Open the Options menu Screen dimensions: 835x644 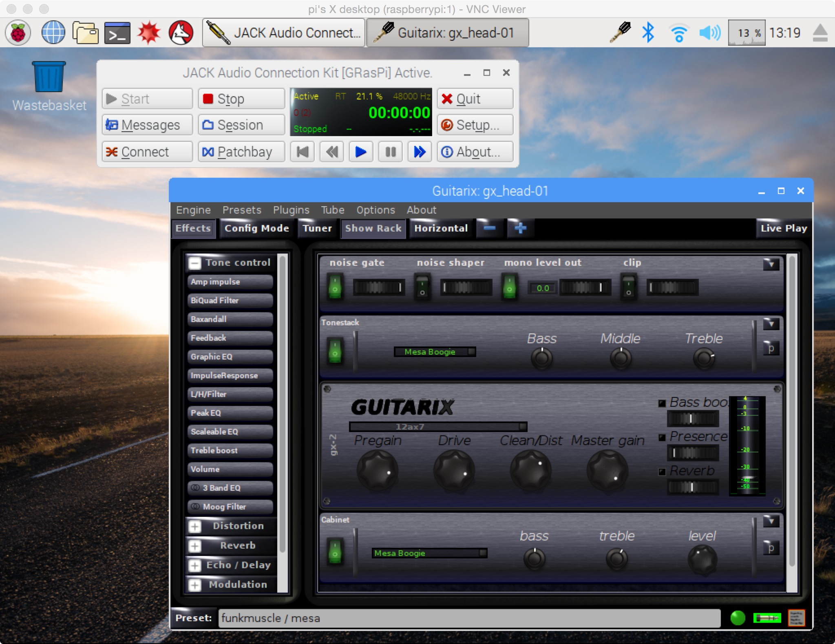[x=376, y=210]
